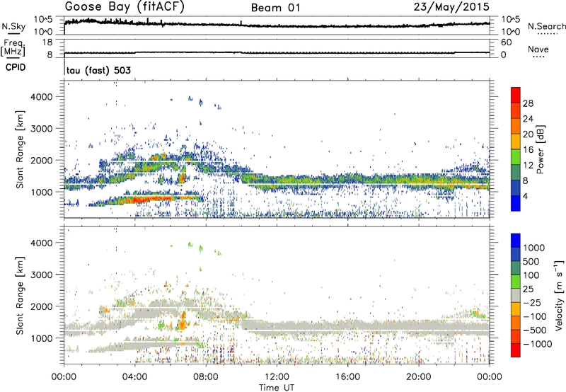Select the '18' frequency axis value
Viewport: 566px width, 392px height.
[x=47, y=42]
